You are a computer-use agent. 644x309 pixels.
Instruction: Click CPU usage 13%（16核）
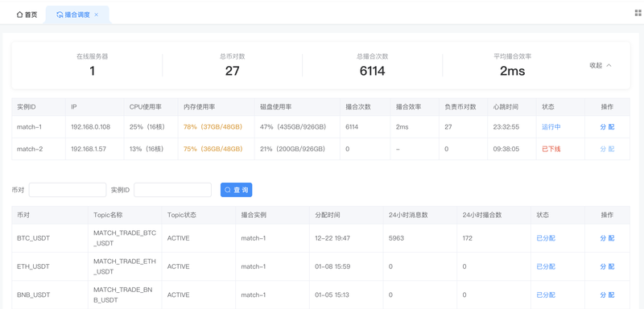(x=147, y=149)
